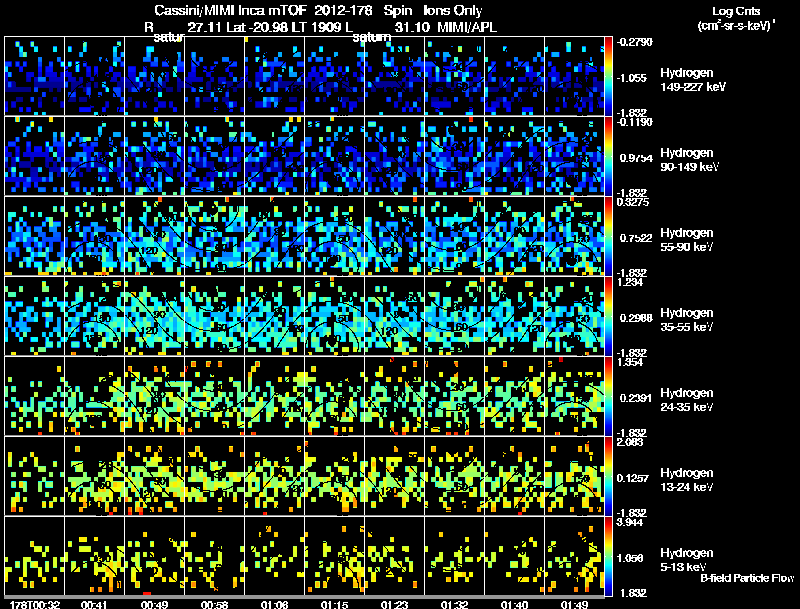Click the Hydrogen 13-24 keV label

pos(686,480)
